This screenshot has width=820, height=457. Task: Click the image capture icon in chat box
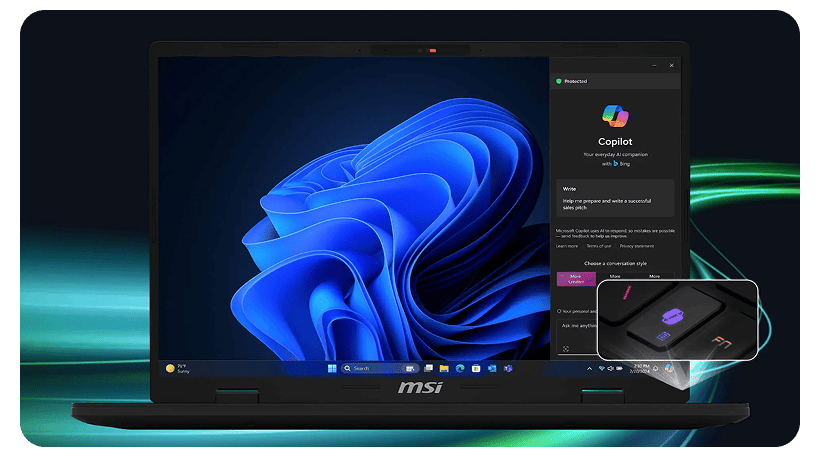pos(565,348)
